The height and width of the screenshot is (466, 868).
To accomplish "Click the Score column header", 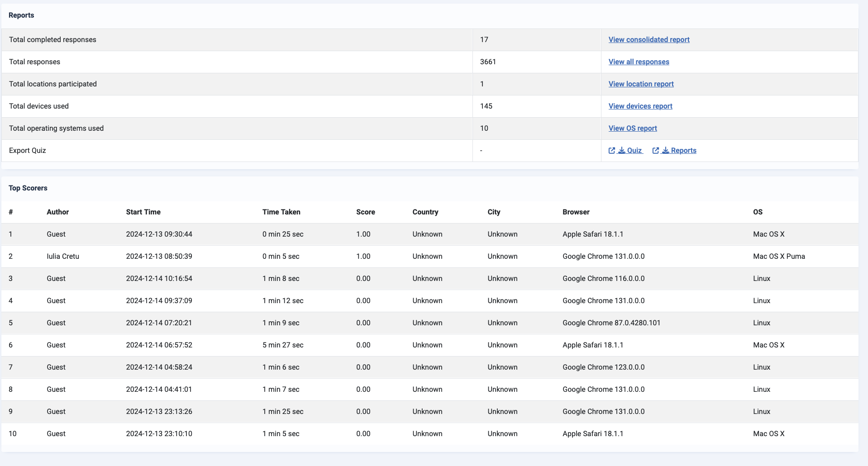I will pos(365,212).
